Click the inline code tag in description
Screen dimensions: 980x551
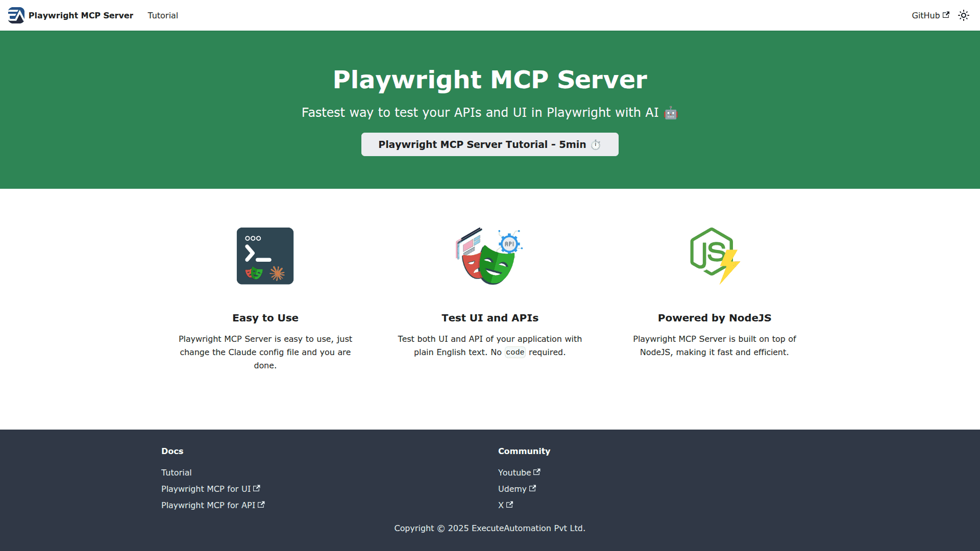(514, 352)
